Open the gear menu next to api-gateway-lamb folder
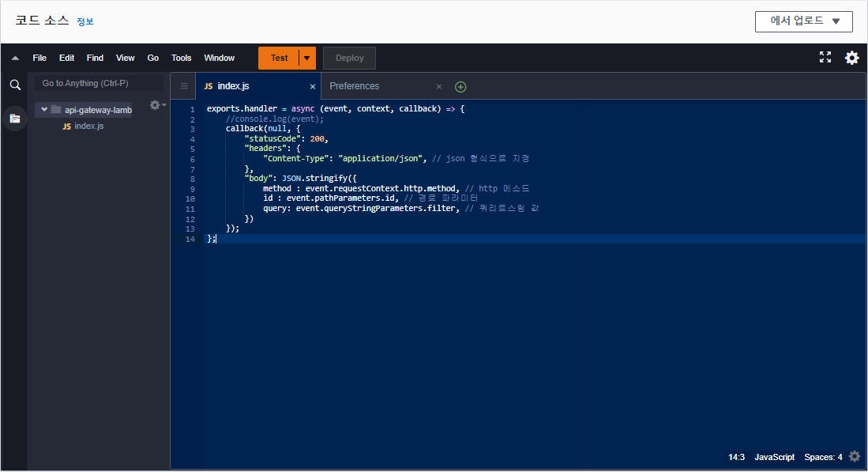 pyautogui.click(x=156, y=104)
